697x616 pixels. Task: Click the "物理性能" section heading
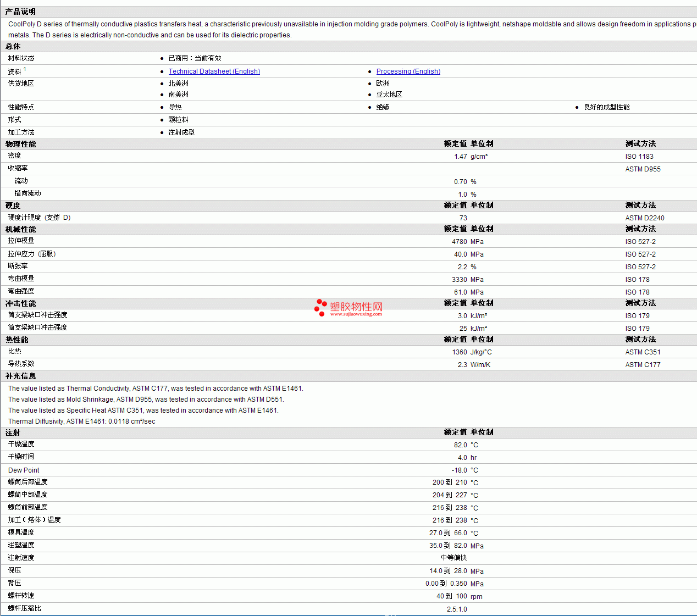click(21, 144)
